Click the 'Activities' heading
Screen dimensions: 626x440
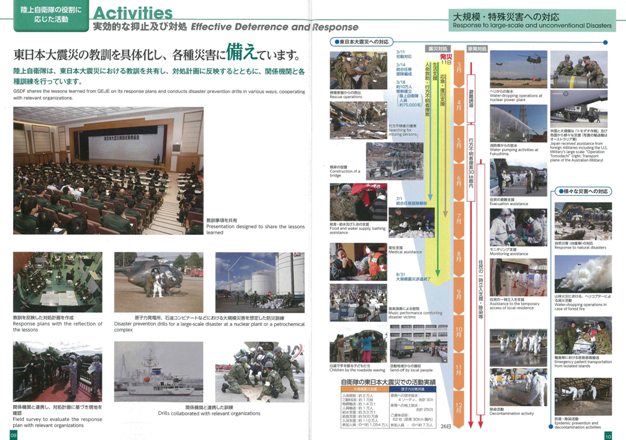pos(133,13)
